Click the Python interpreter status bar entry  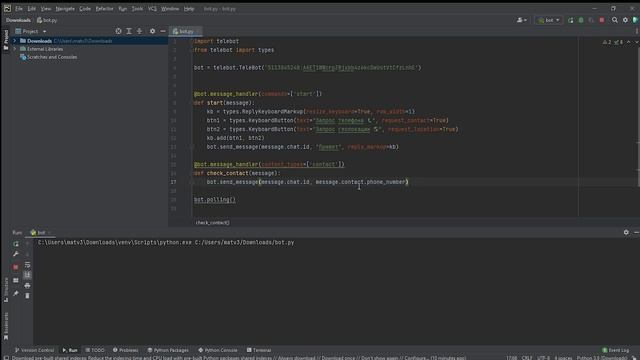pyautogui.click(x=601, y=358)
